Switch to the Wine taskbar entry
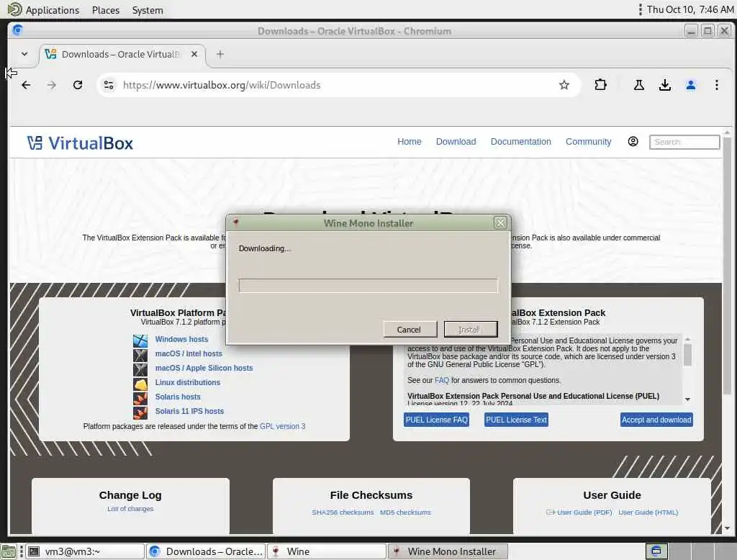737x560 pixels. click(x=327, y=551)
